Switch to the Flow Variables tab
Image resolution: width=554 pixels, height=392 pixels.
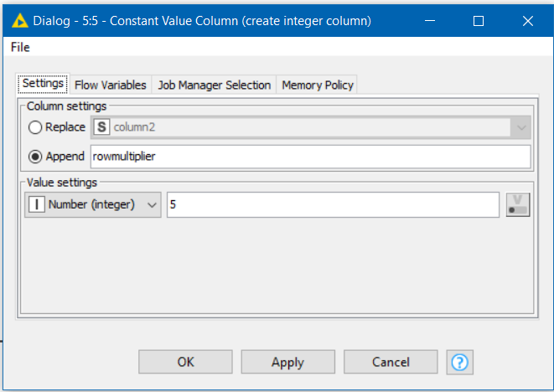click(x=111, y=85)
